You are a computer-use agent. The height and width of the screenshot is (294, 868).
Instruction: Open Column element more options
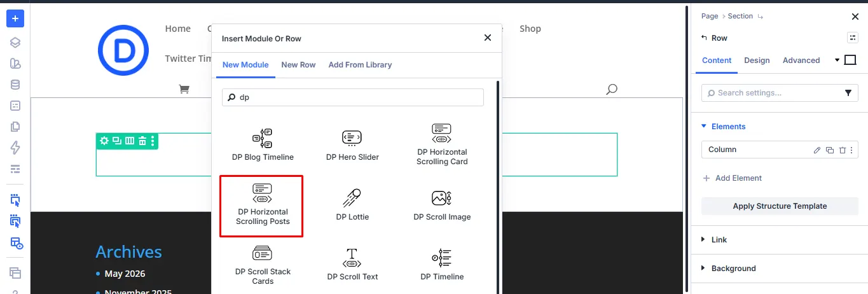point(851,150)
